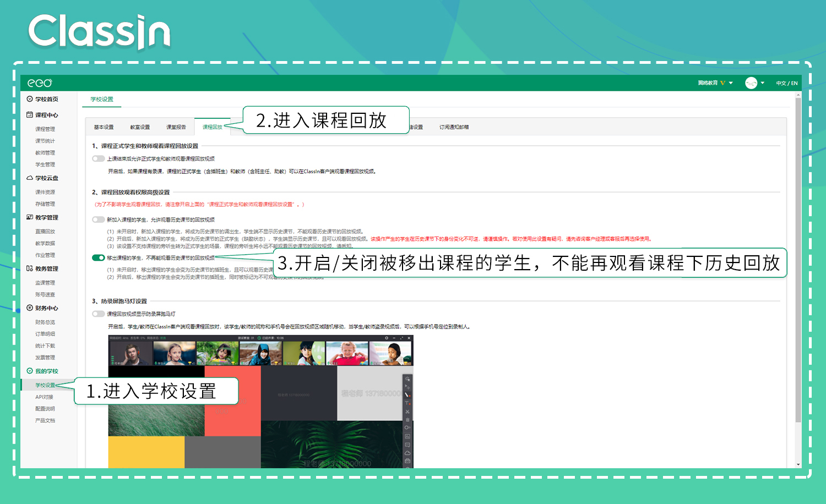Click the classroom anti-recording preview image
This screenshot has height=504, width=826.
[260, 402]
